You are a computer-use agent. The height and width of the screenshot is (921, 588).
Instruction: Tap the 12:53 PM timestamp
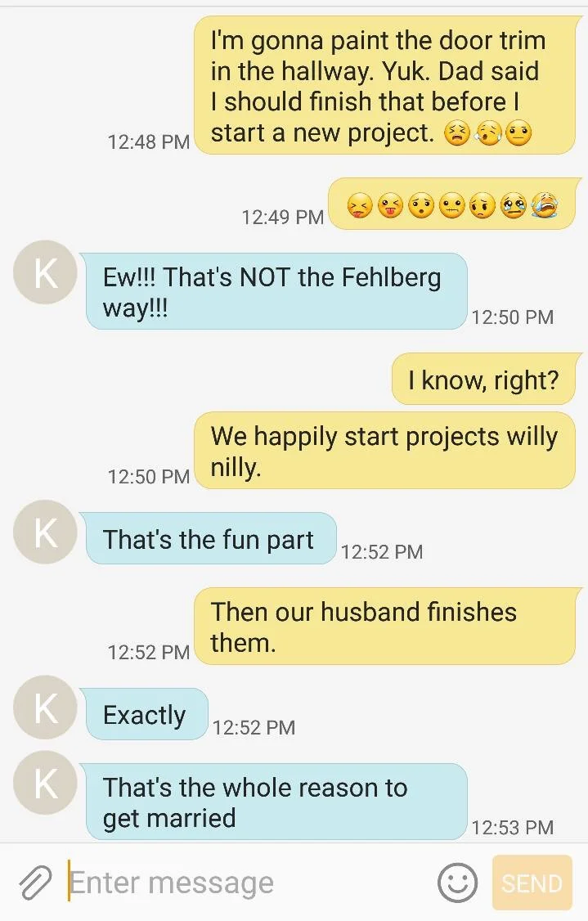coord(513,828)
